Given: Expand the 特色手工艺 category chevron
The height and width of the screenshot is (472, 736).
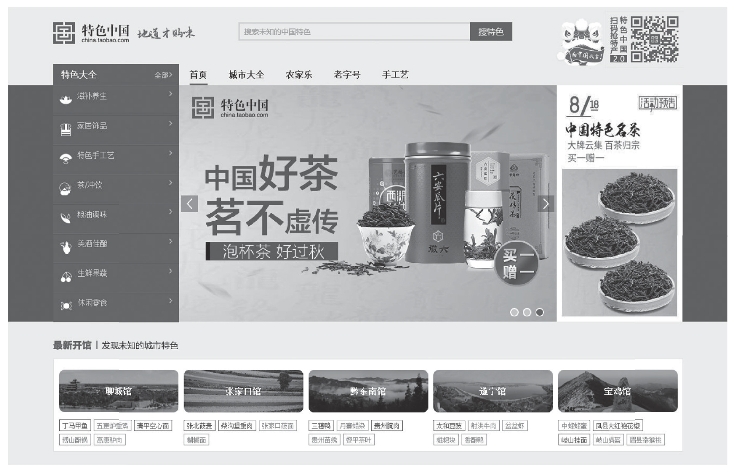Looking at the screenshot, I should pos(170,153).
